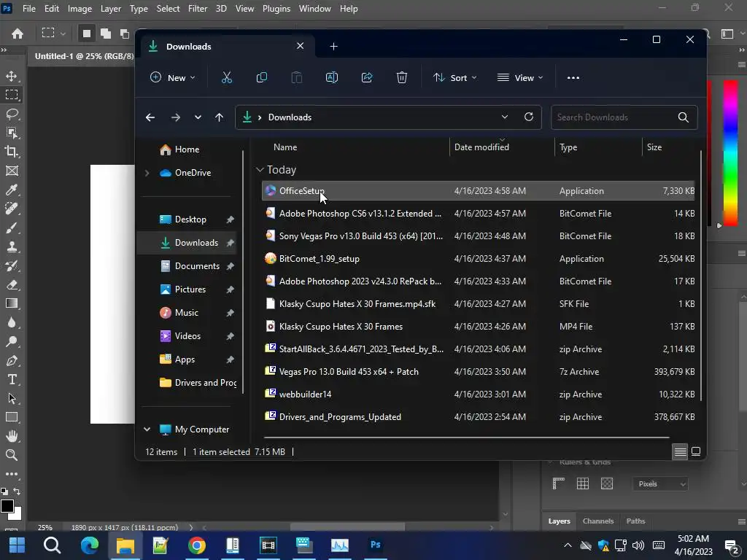
Task: Click the Copy icon in Explorer toolbar
Action: pyautogui.click(x=262, y=77)
